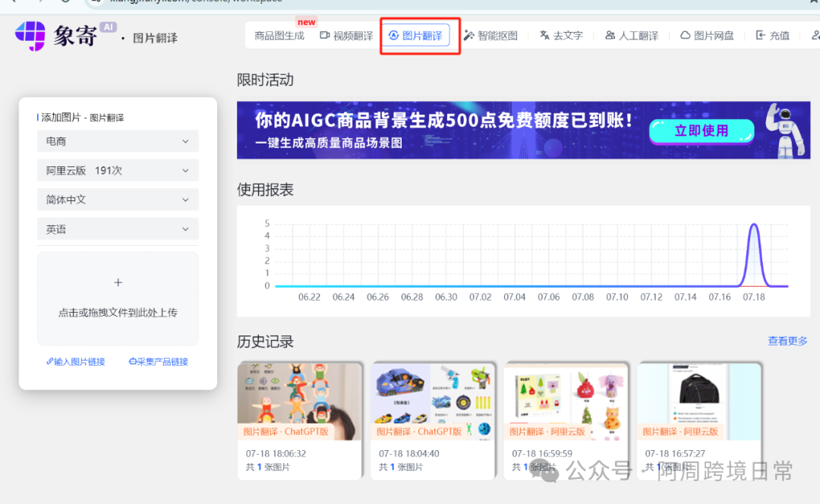The height and width of the screenshot is (504, 820).
Task: Click the plus icon in the upload area
Action: click(118, 282)
